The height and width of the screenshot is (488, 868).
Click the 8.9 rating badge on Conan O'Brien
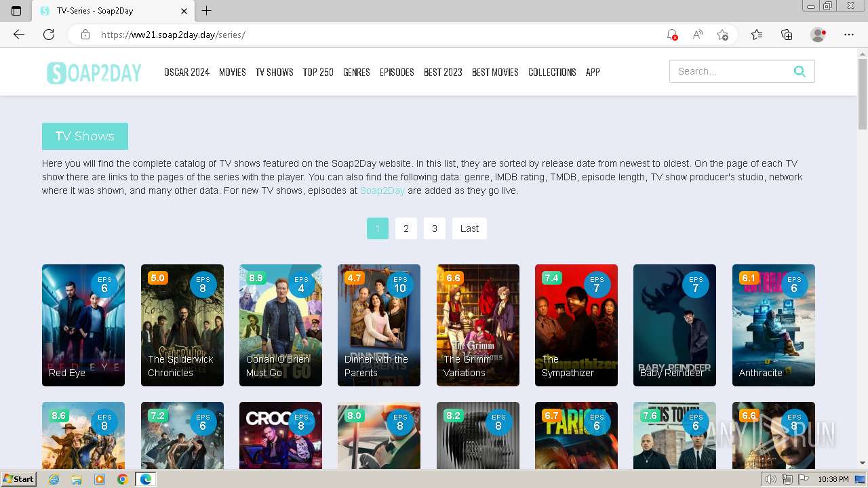tap(256, 278)
